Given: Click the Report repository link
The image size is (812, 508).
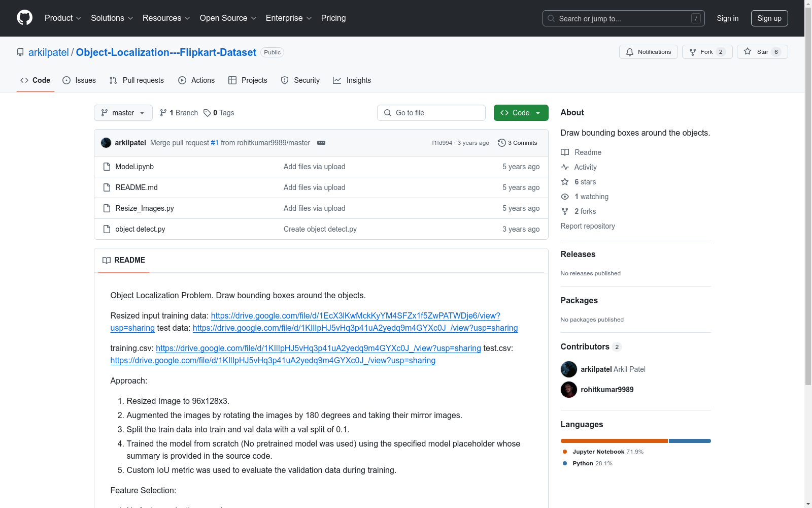Looking at the screenshot, I should 588,226.
